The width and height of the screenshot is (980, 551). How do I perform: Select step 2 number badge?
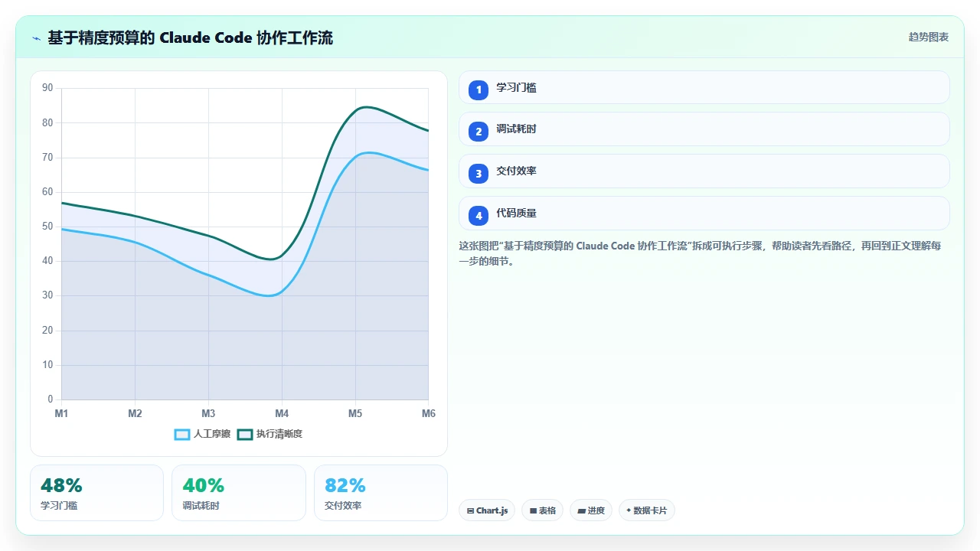pos(479,132)
